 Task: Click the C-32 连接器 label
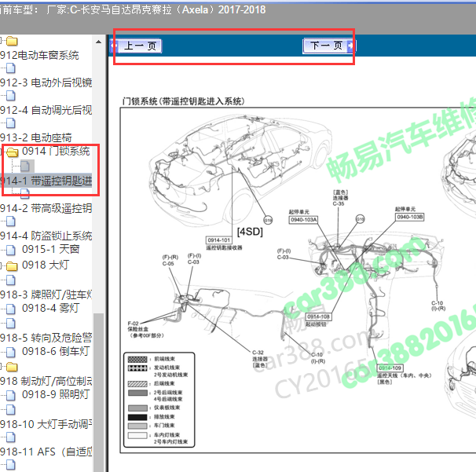260,358
